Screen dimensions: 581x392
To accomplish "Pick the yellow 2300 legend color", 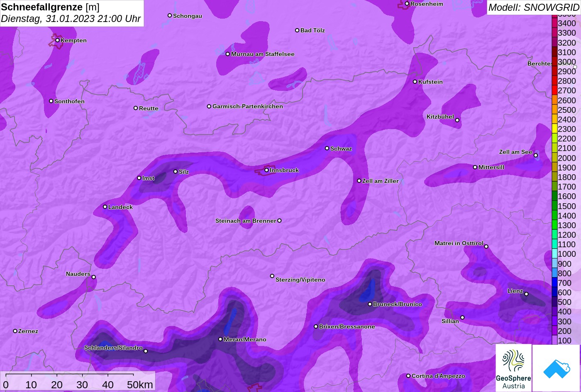I will coord(554,129).
